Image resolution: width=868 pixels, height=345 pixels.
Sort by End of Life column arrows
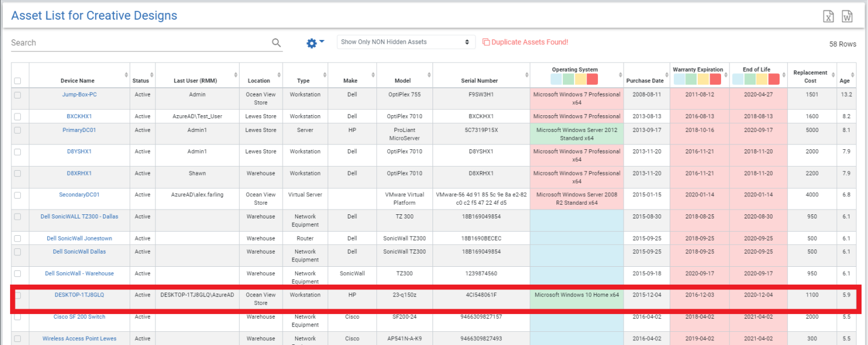coord(784,75)
